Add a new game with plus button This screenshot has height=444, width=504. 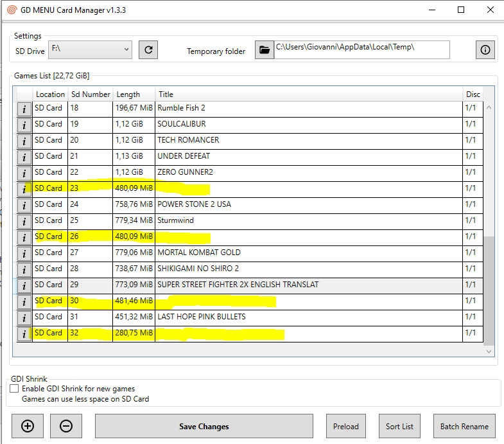click(x=28, y=426)
